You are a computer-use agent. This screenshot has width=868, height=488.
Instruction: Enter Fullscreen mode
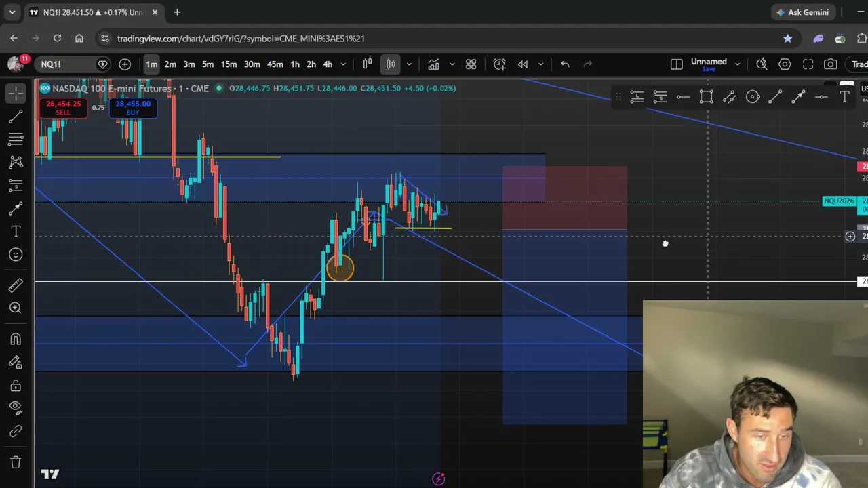click(x=808, y=64)
